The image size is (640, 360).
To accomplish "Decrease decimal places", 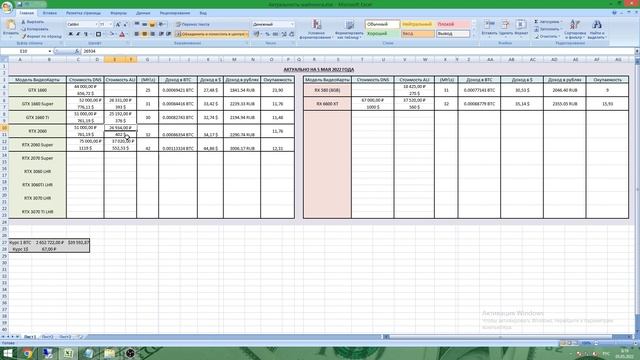I will pos(291,34).
